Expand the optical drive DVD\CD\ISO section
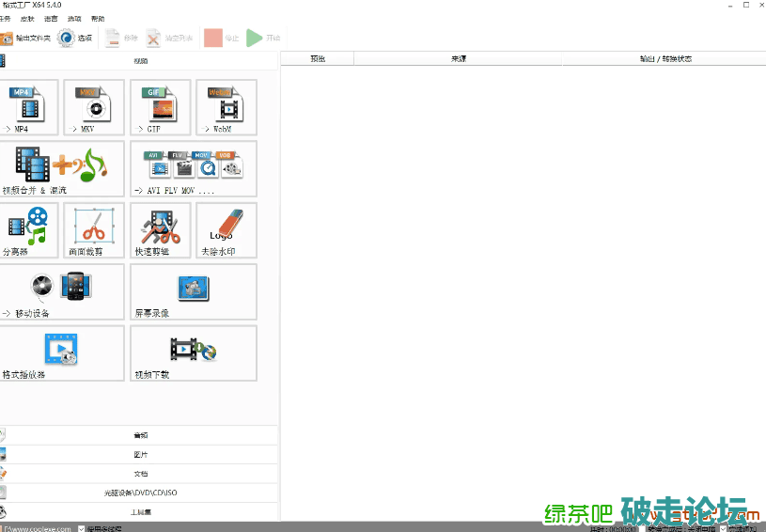 click(x=140, y=493)
